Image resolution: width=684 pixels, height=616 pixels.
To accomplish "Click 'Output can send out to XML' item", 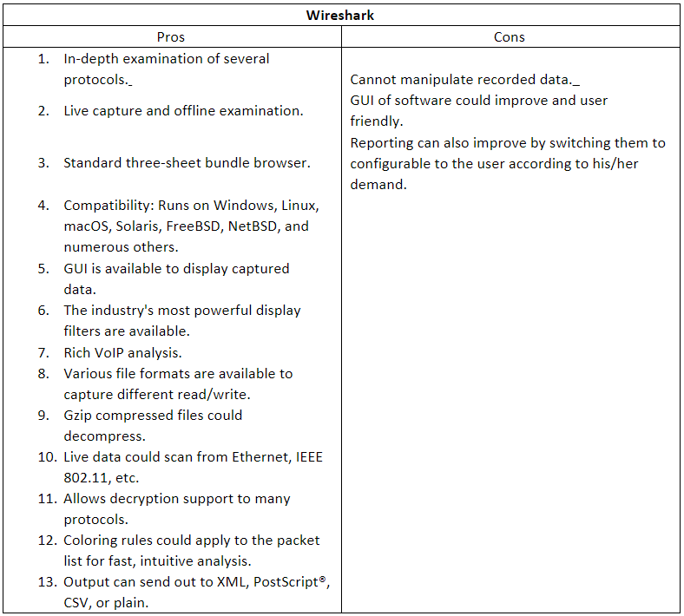I will pos(195,582).
